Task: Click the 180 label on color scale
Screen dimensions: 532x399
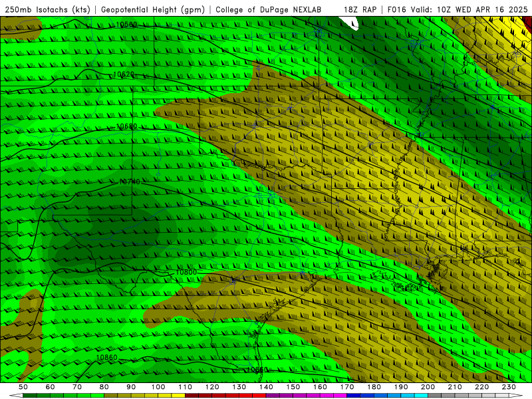Action: point(374,387)
